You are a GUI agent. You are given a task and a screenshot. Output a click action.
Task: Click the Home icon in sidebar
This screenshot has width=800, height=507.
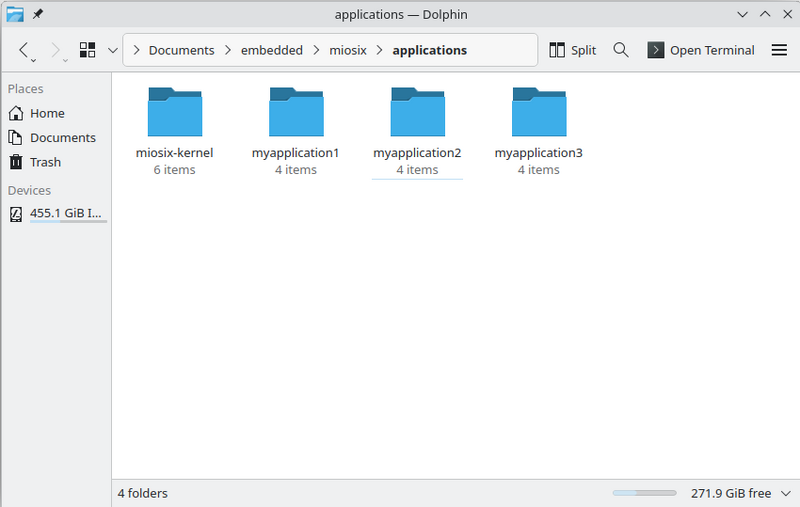pyautogui.click(x=16, y=113)
